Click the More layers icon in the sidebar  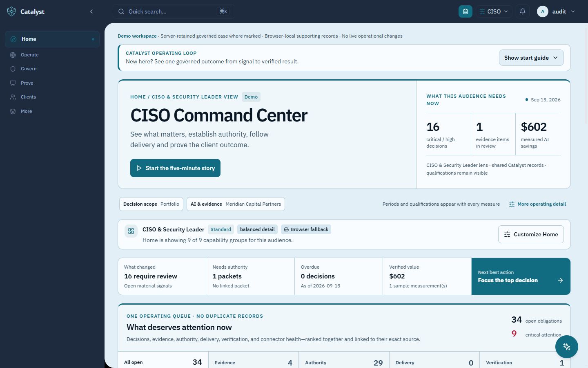click(13, 111)
